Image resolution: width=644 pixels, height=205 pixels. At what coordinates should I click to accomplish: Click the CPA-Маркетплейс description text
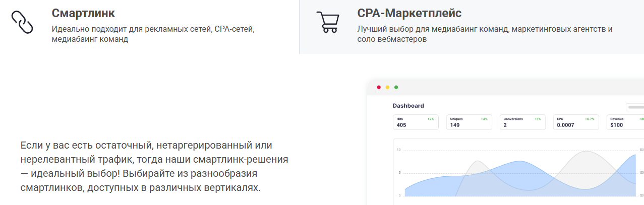pyautogui.click(x=484, y=34)
